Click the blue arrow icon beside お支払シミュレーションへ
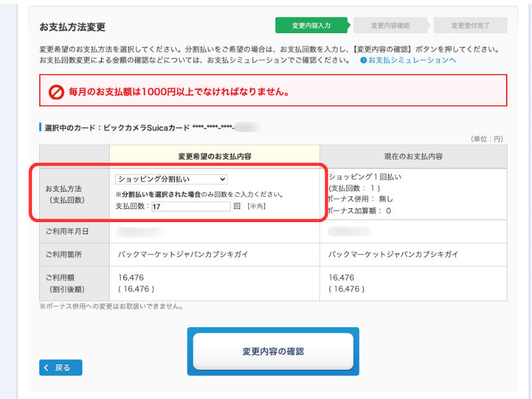532x399 pixels. [364, 61]
